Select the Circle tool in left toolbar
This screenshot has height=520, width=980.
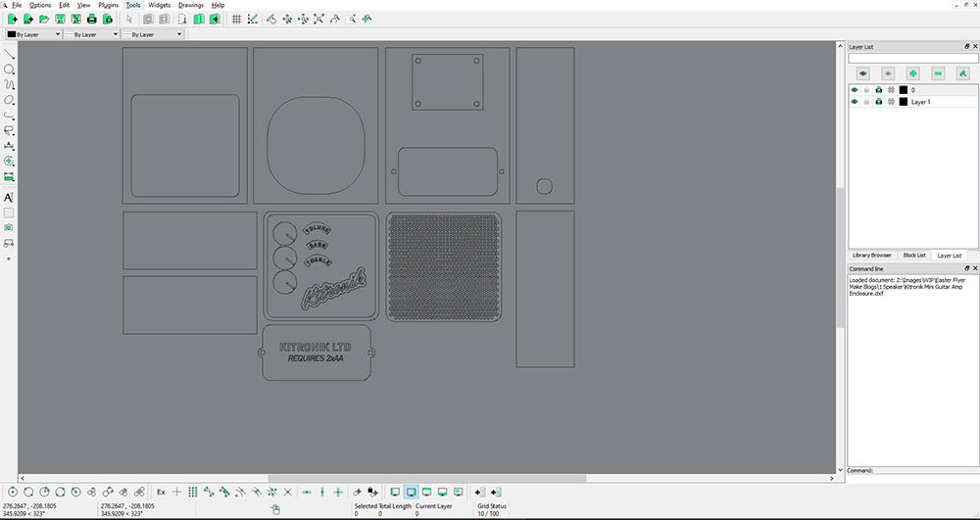point(10,70)
